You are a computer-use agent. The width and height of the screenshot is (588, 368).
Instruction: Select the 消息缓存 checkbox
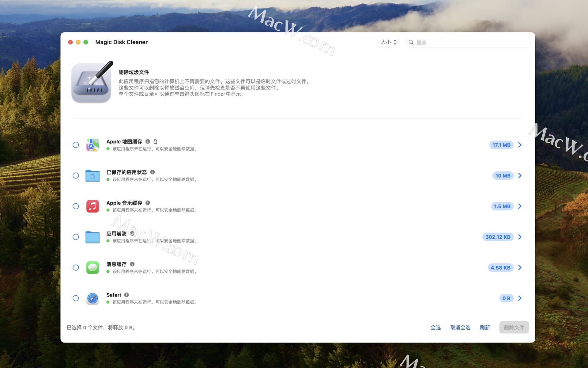point(76,267)
